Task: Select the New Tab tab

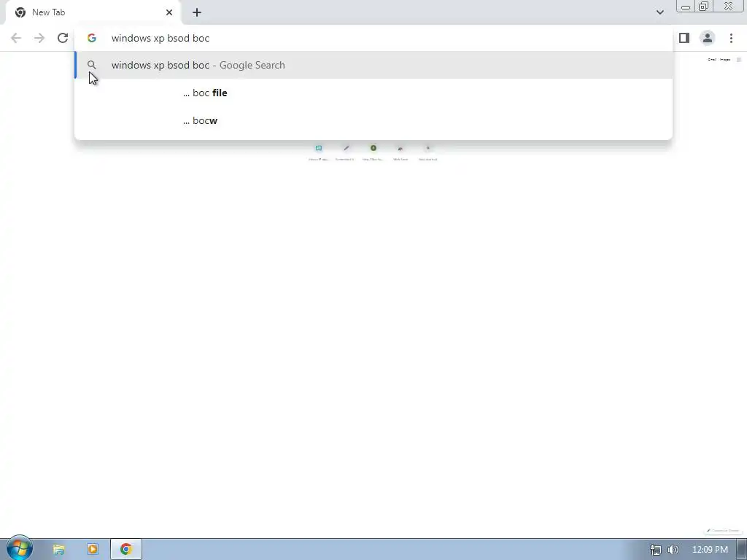Action: coord(93,12)
